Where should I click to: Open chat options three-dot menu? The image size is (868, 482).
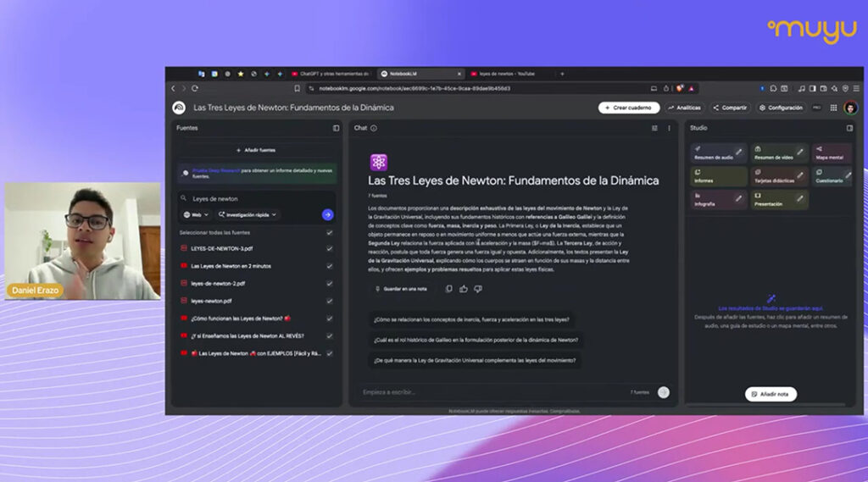669,128
